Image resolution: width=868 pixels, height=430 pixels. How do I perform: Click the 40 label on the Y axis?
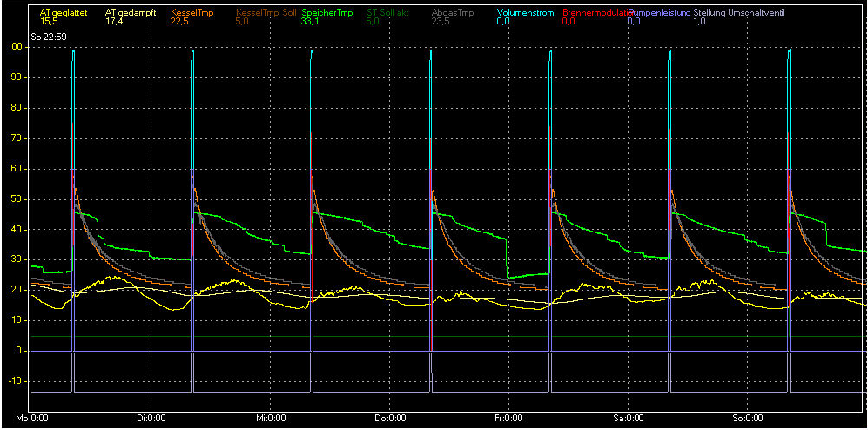[x=15, y=229]
